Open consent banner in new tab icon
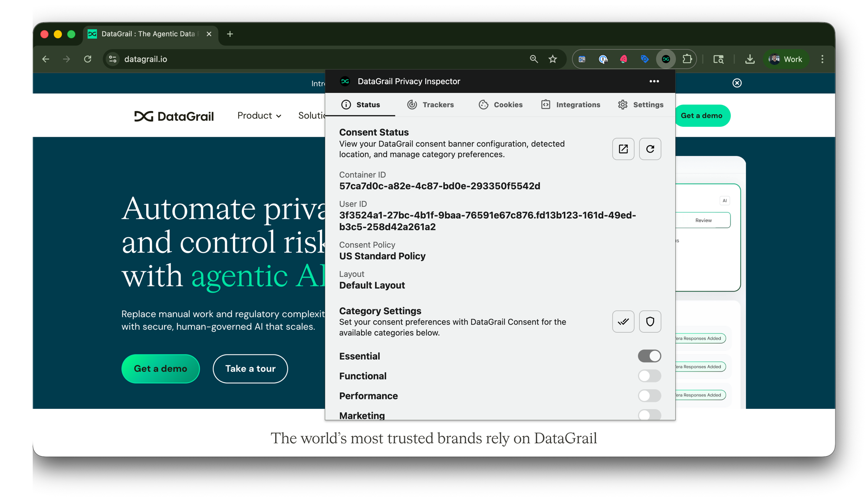 coord(623,149)
